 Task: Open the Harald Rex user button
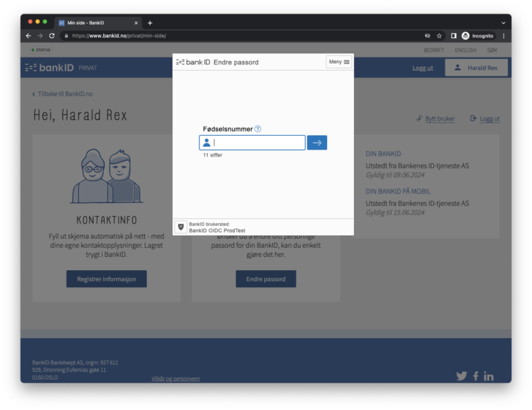[x=477, y=67]
